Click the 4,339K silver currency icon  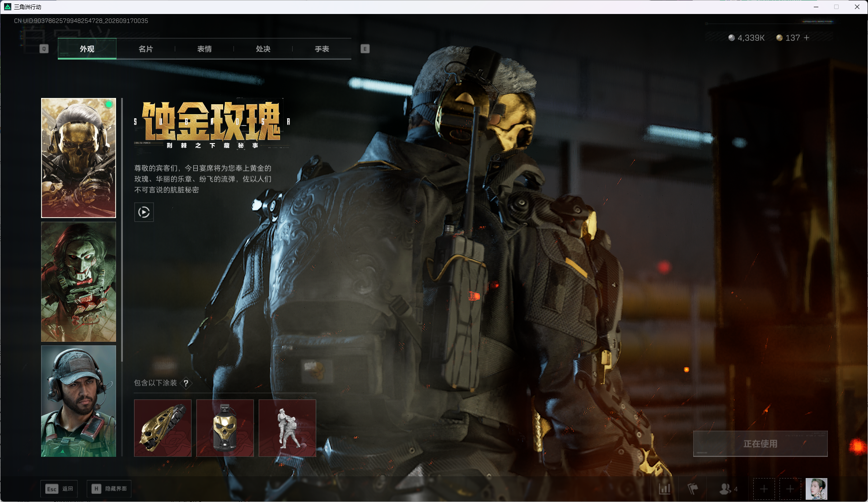[x=732, y=38]
